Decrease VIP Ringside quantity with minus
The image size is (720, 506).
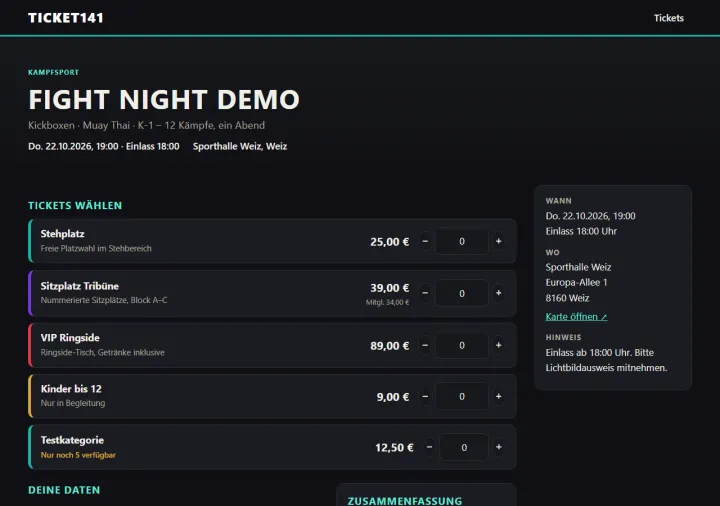425,345
